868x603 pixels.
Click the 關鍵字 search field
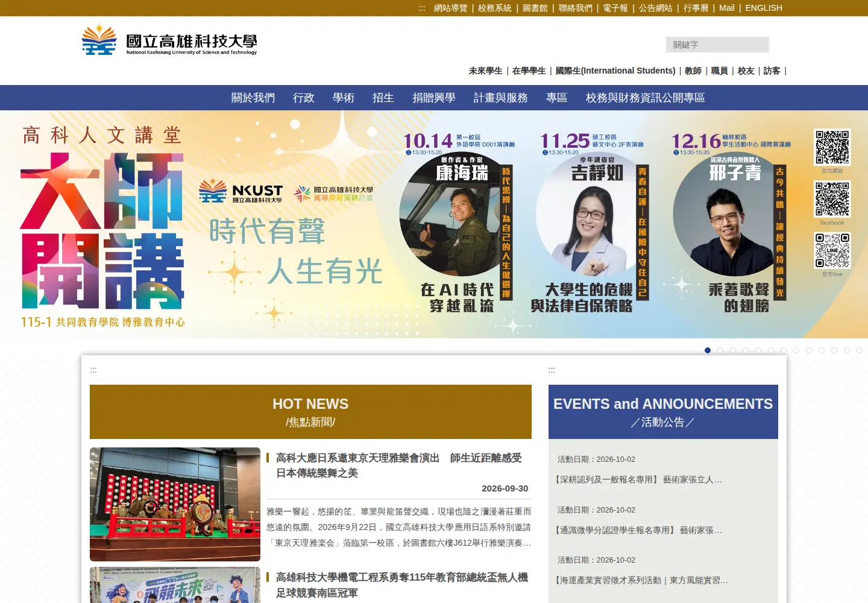(x=717, y=45)
